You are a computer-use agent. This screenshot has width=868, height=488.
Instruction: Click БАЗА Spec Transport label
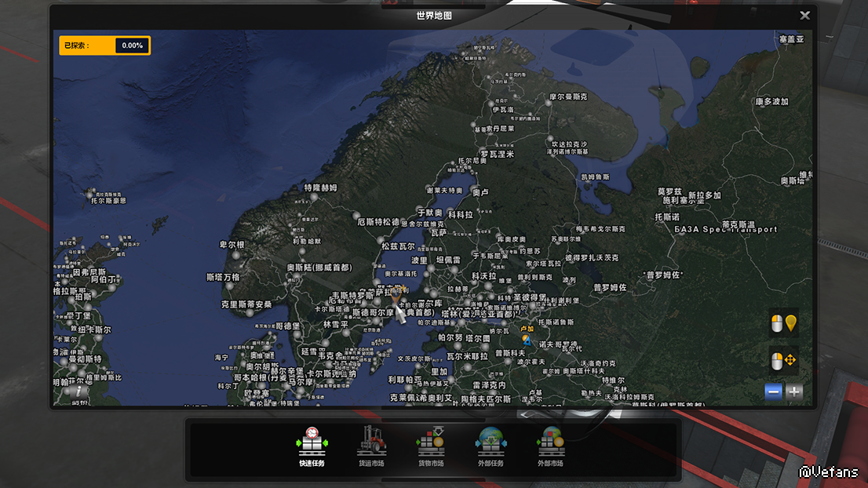(x=726, y=229)
